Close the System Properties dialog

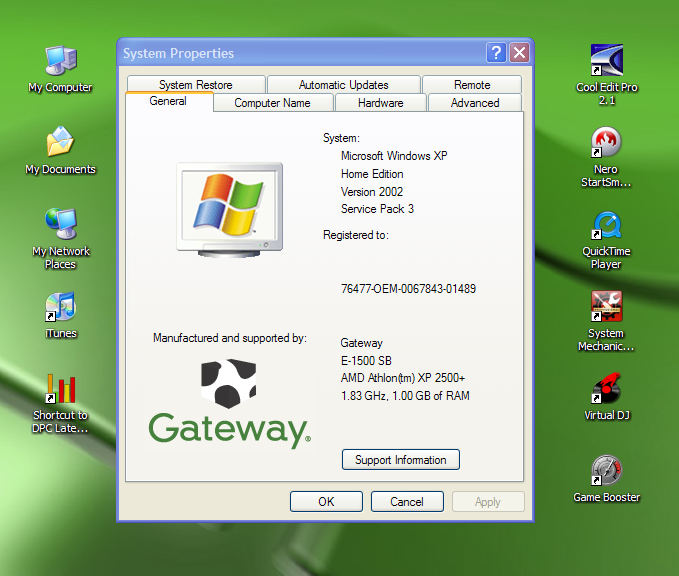tap(520, 53)
